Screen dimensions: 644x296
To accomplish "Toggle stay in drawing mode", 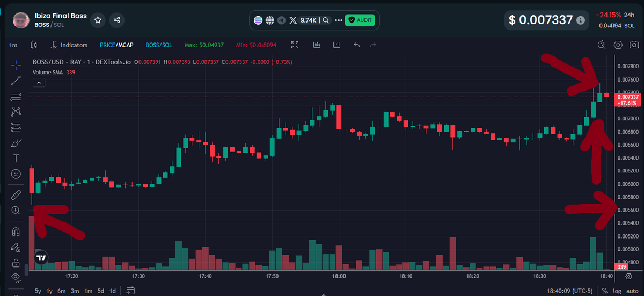I will coord(16,247).
